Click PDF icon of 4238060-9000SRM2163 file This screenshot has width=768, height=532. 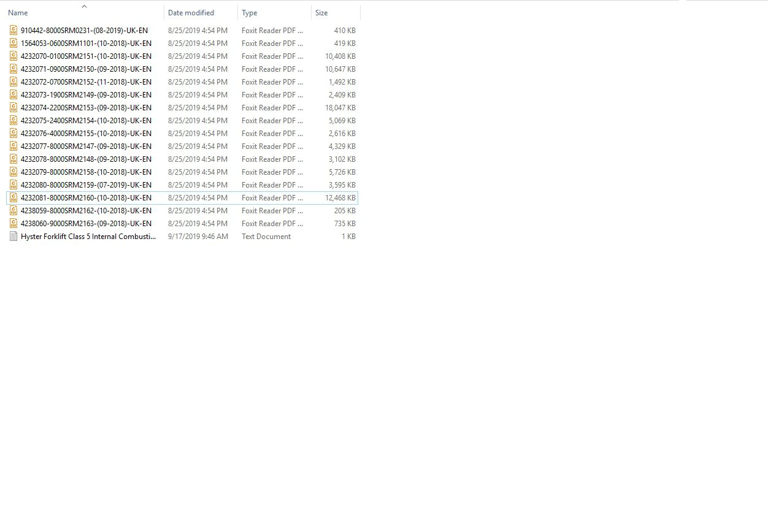pyautogui.click(x=13, y=223)
